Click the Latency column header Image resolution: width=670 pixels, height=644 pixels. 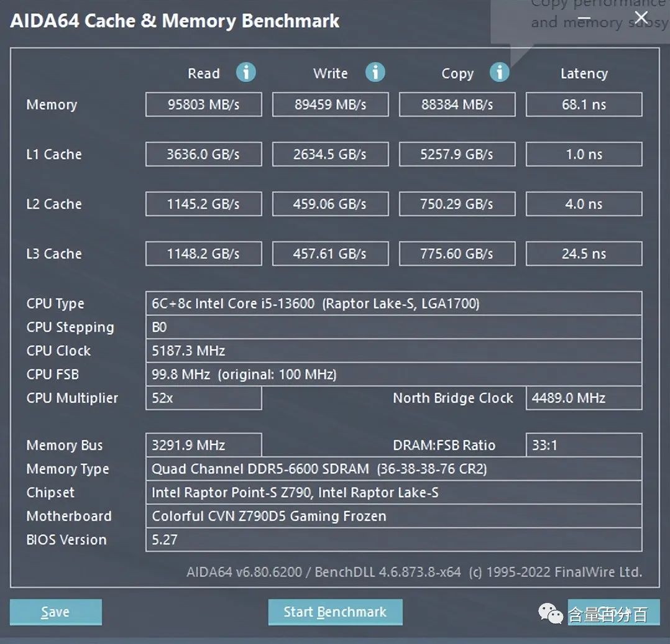584,73
